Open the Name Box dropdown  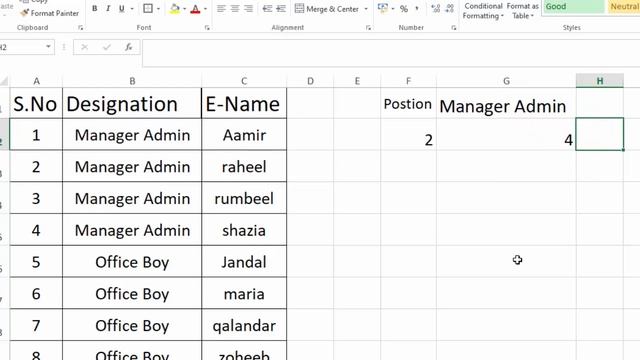pos(48,47)
